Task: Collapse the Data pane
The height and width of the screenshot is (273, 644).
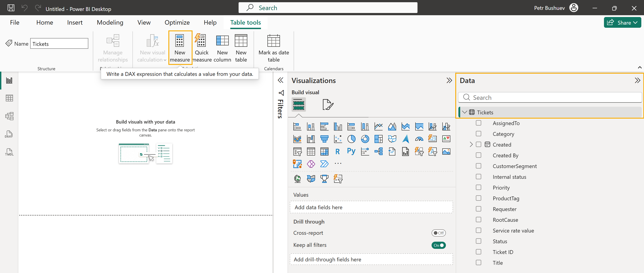Action: coord(637,80)
